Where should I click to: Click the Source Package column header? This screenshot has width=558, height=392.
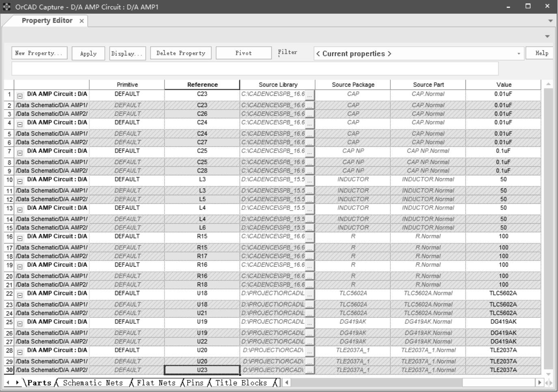pos(353,84)
